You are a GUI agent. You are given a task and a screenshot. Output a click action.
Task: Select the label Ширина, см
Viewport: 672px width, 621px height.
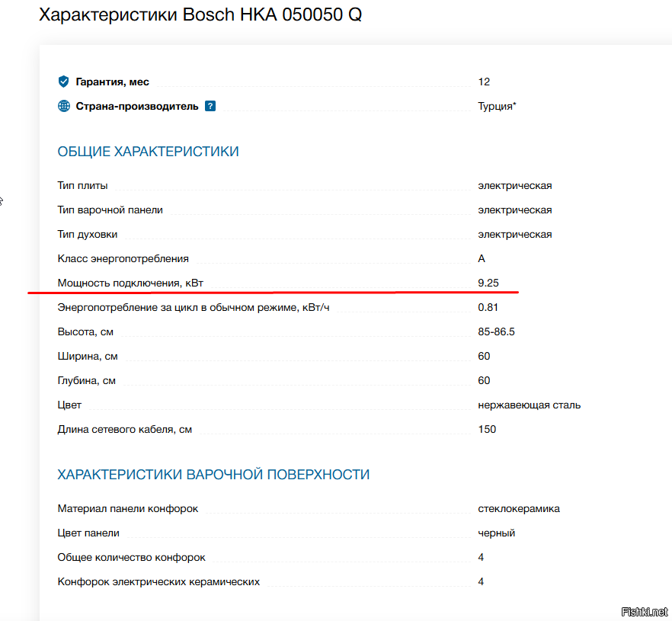coord(88,357)
